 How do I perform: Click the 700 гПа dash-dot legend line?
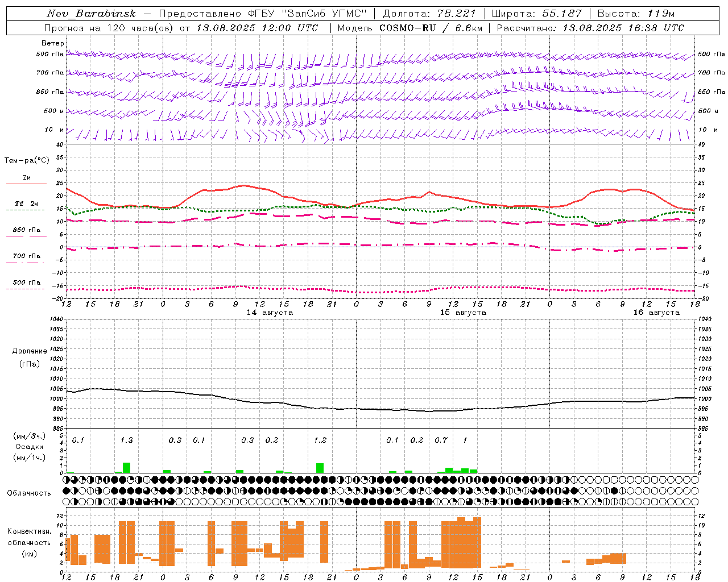tap(26, 262)
